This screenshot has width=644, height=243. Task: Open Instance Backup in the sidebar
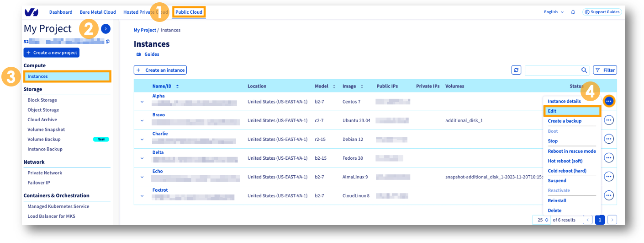point(45,149)
